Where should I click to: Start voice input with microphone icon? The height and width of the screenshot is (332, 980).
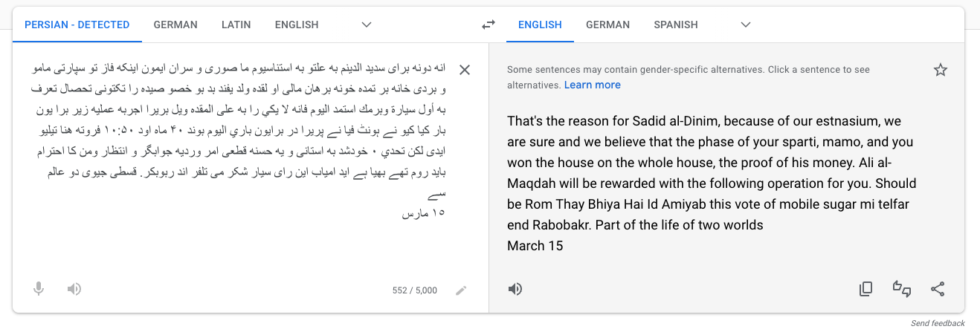[x=39, y=289]
